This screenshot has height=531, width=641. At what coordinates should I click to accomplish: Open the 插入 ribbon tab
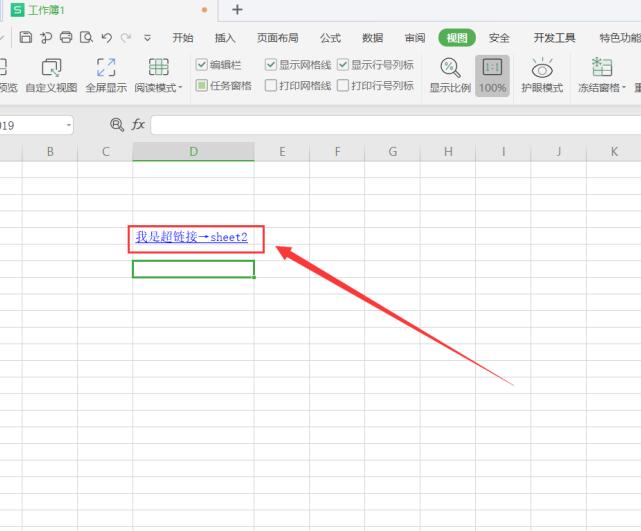click(225, 38)
